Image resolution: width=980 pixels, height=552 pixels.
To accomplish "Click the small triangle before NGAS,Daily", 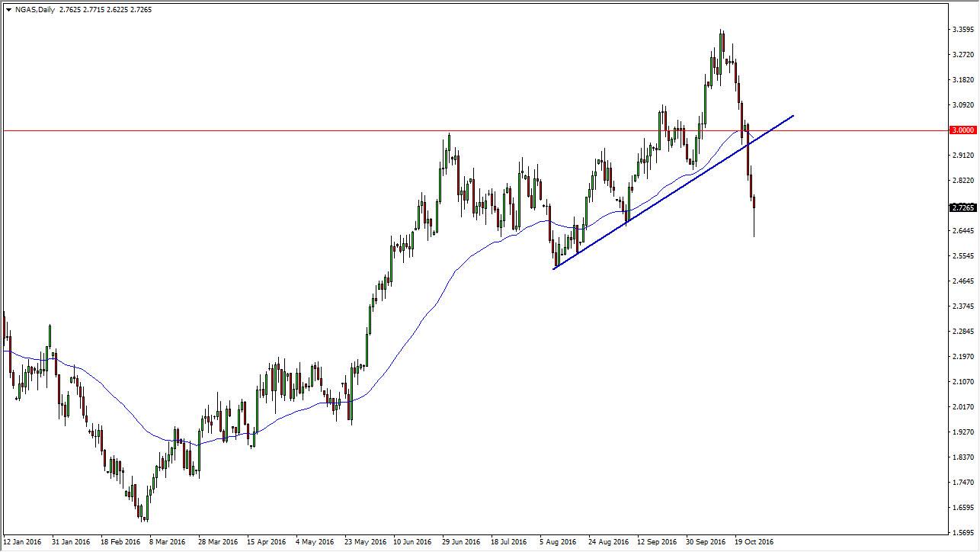I will tap(8, 10).
